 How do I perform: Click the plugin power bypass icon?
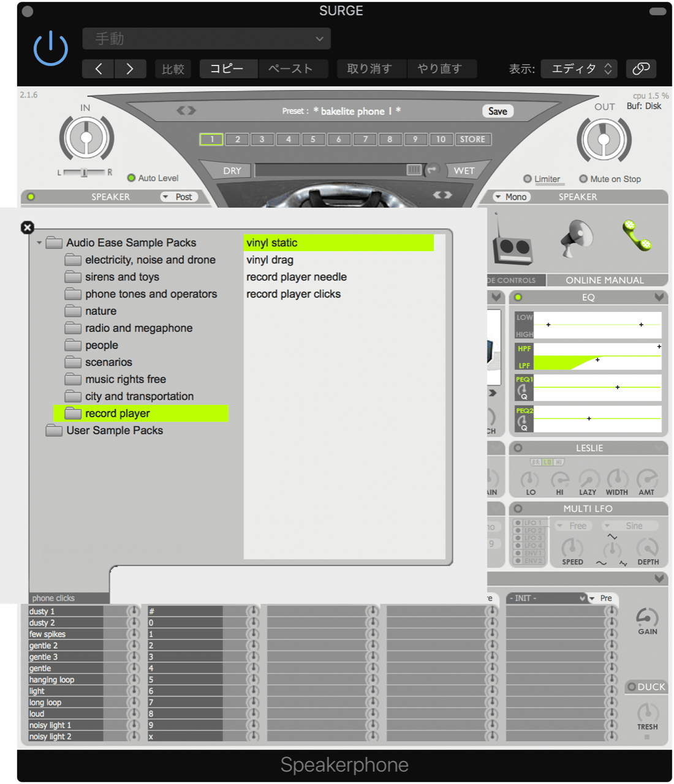tap(50, 49)
